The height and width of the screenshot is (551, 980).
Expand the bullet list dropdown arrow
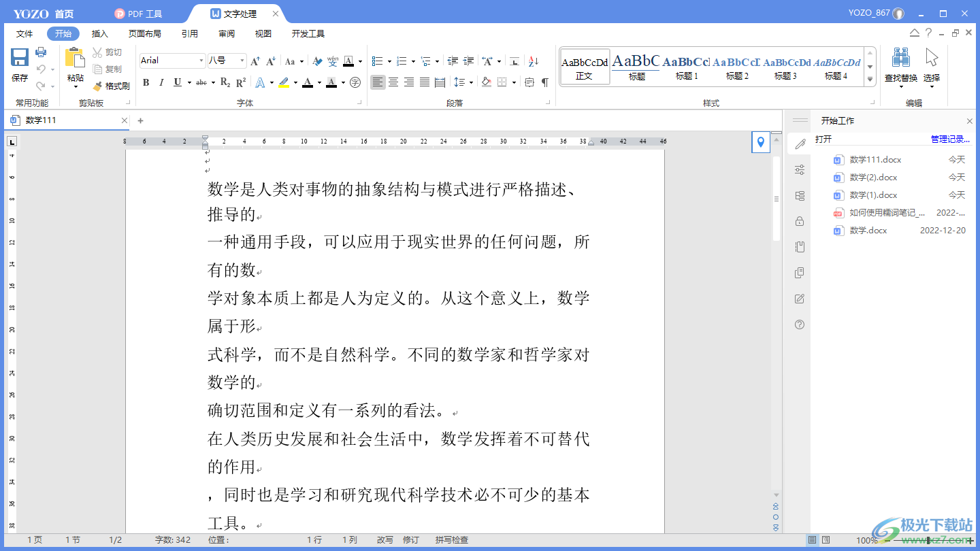389,61
